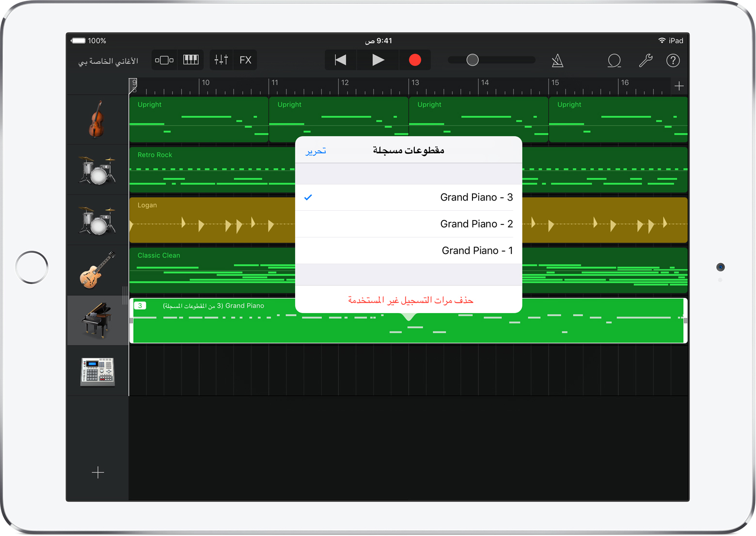This screenshot has height=536, width=756.
Task: Open the track controls mixer icon
Action: [221, 60]
